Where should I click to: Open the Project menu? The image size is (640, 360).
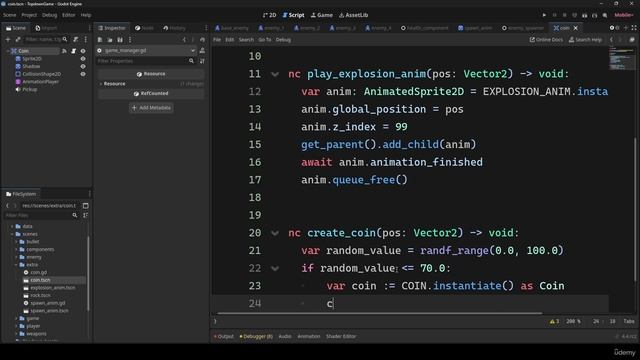click(29, 15)
